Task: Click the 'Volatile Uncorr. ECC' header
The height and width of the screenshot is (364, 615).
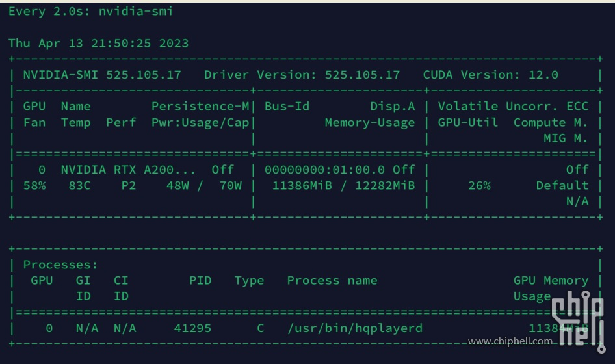Action: click(x=513, y=107)
